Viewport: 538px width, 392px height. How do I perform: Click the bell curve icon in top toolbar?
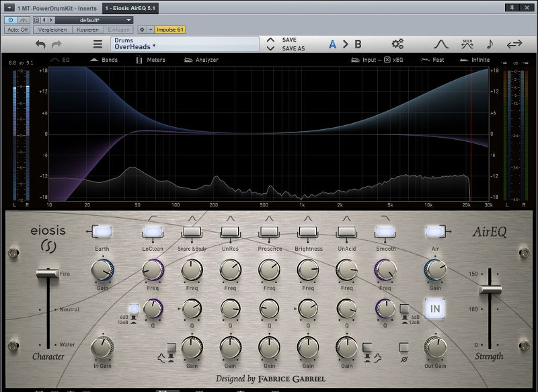coord(441,44)
